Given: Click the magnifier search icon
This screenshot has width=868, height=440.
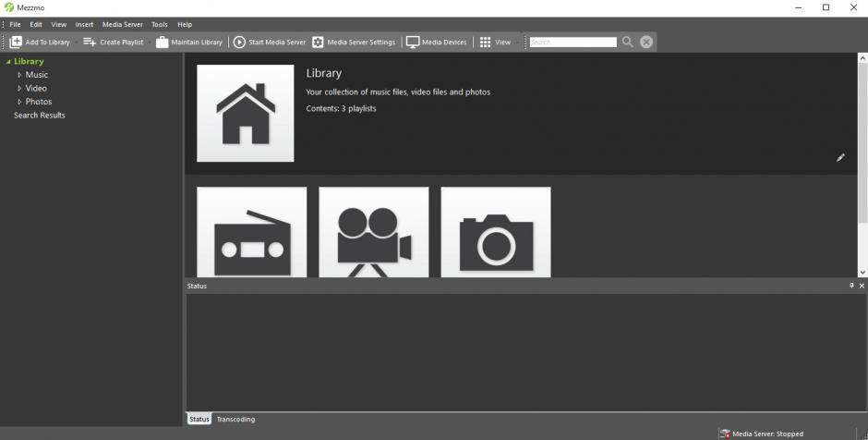Looking at the screenshot, I should coord(627,43).
